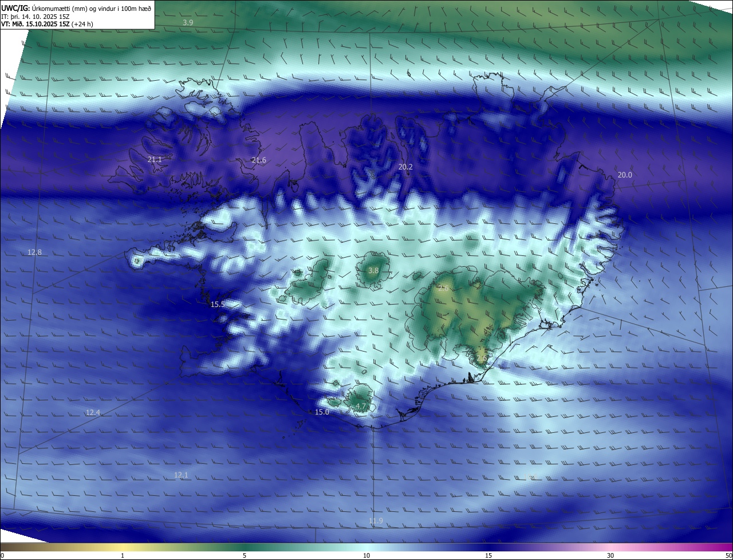The width and height of the screenshot is (733, 560).
Task: Click the 12.4 value label
Action: pyautogui.click(x=93, y=413)
